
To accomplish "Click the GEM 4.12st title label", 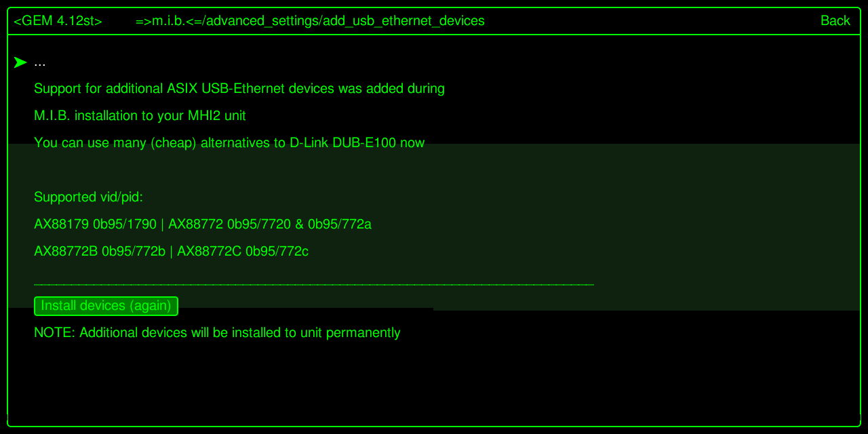I will [x=58, y=21].
